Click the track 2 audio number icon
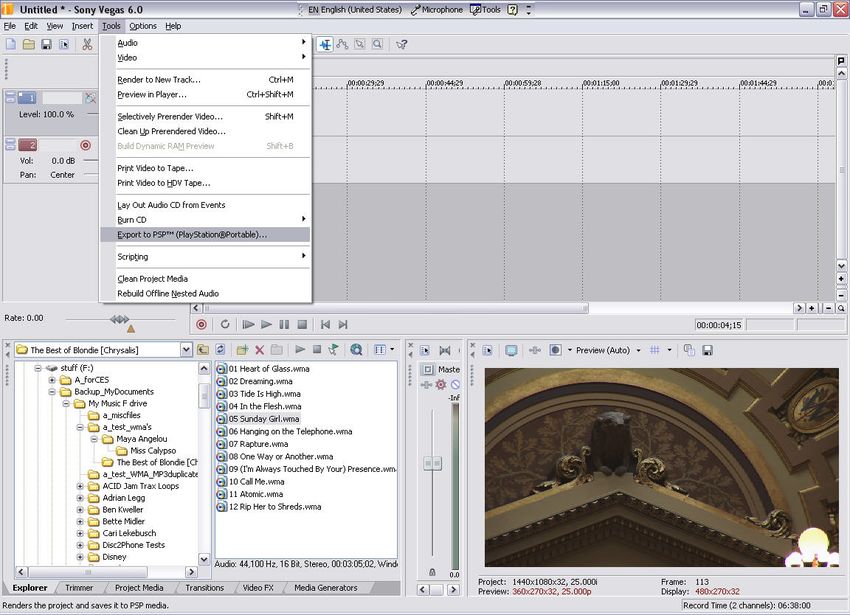The width and height of the screenshot is (850, 615). pyautogui.click(x=27, y=145)
